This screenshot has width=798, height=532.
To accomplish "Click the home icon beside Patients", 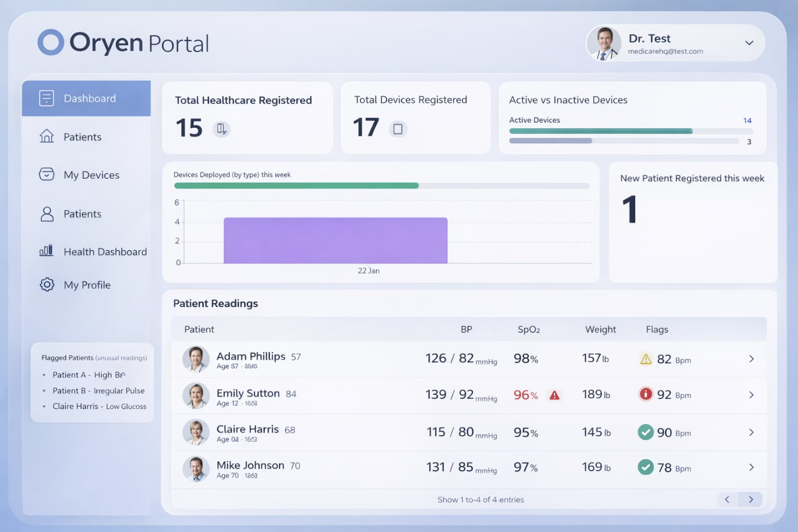I will click(x=46, y=136).
